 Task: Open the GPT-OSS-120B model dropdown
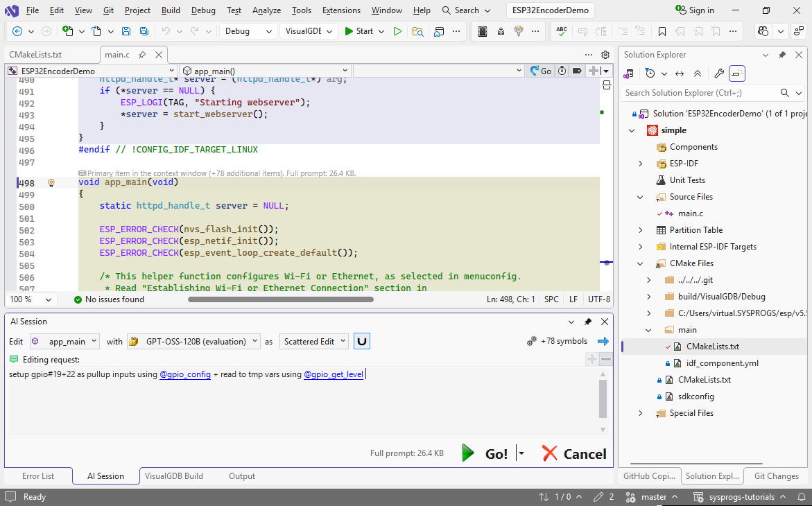pos(193,341)
